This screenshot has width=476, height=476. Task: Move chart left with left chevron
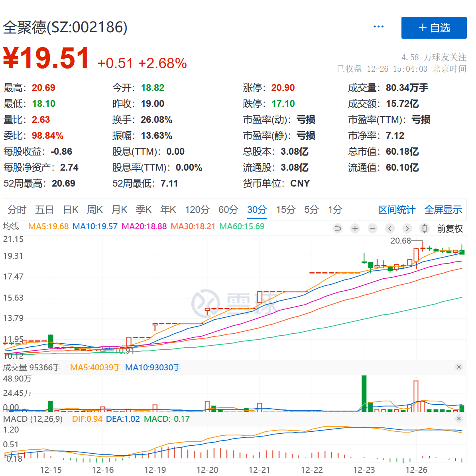[x=390, y=228]
